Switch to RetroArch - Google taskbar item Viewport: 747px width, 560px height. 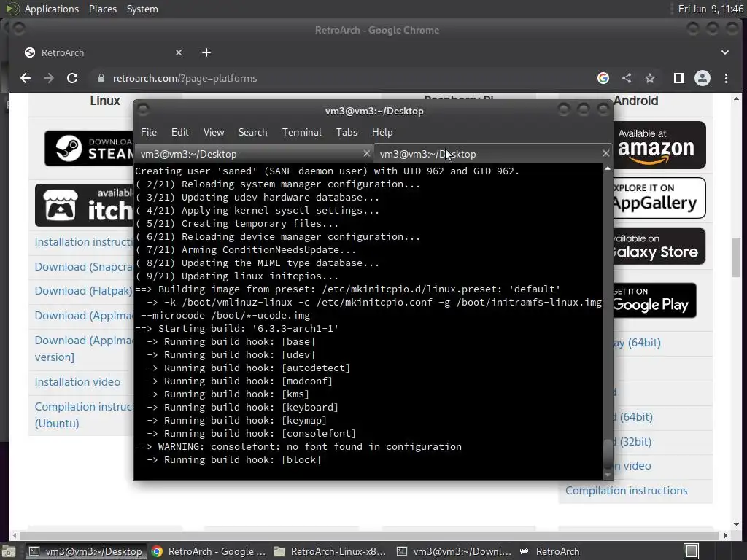click(x=209, y=551)
